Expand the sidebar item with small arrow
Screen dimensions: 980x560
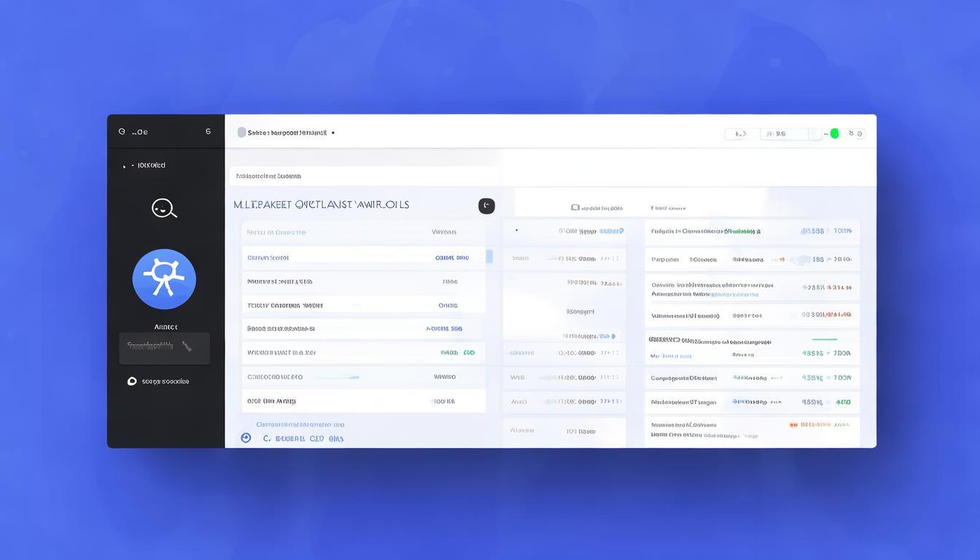pos(125,166)
